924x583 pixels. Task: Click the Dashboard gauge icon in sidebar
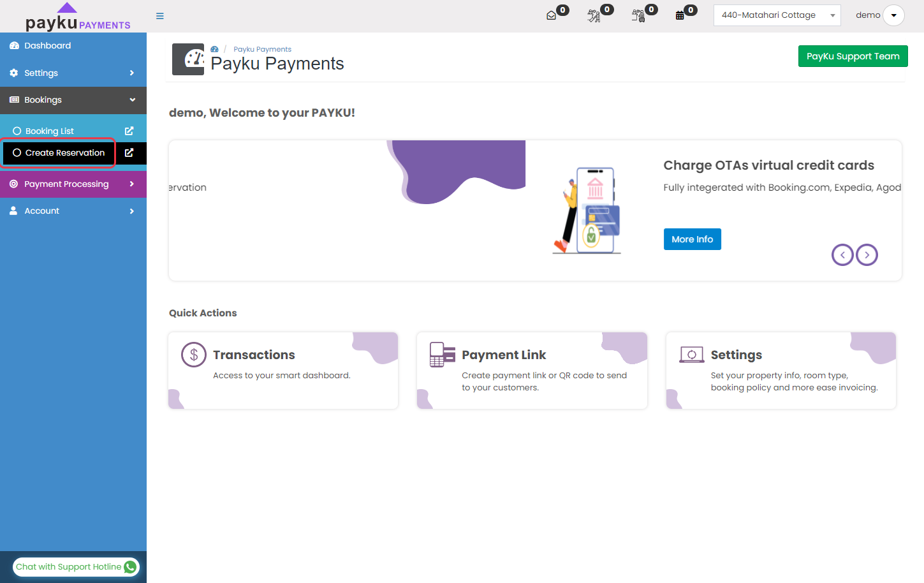pyautogui.click(x=14, y=46)
